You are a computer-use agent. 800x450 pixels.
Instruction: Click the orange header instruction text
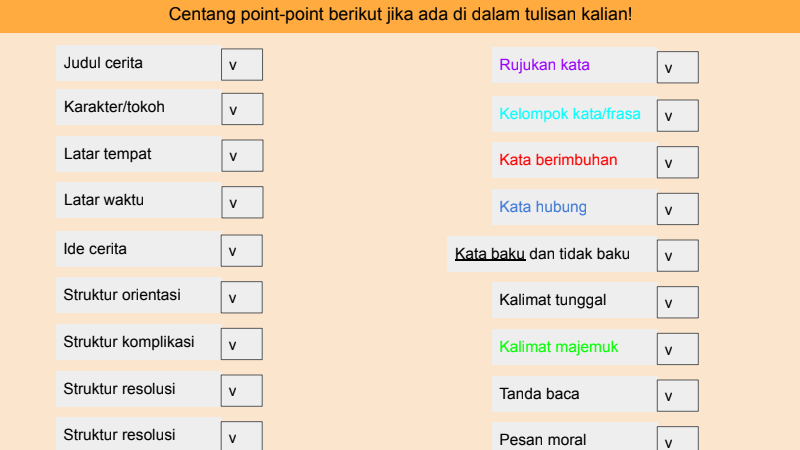pyautogui.click(x=400, y=15)
